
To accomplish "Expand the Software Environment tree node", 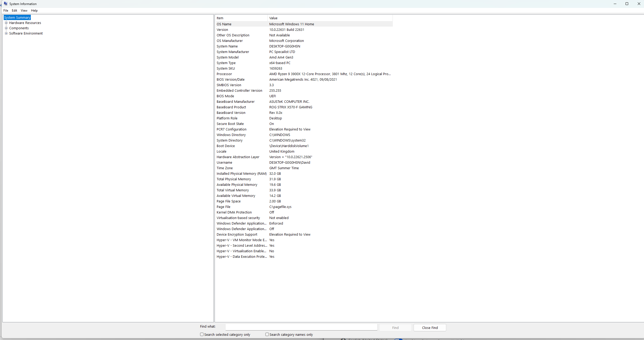I will [6, 33].
